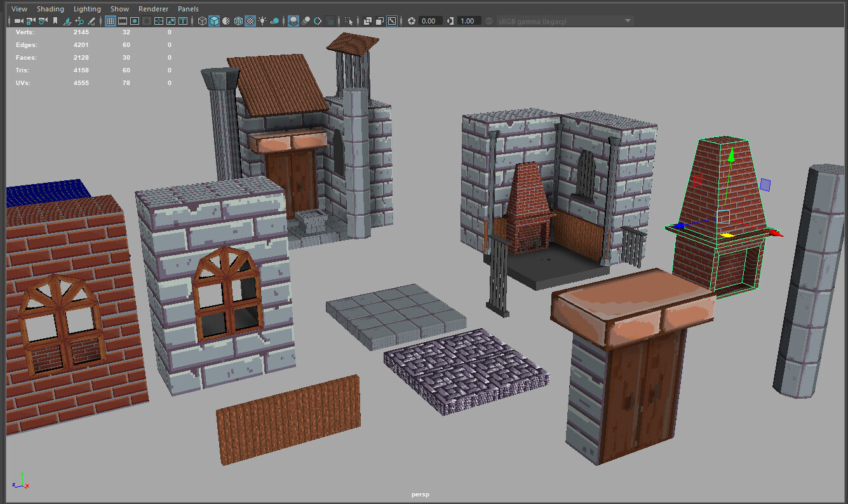Click the 2D Pan/Zoom icon
Image resolution: width=848 pixels, height=504 pixels.
point(79,21)
